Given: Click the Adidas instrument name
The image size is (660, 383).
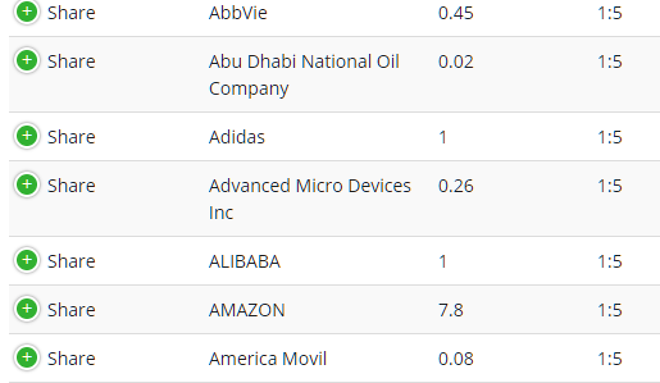Looking at the screenshot, I should click(237, 137).
